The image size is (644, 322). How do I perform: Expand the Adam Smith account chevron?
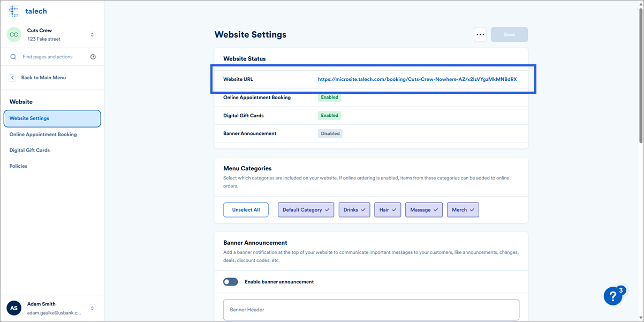(92, 308)
